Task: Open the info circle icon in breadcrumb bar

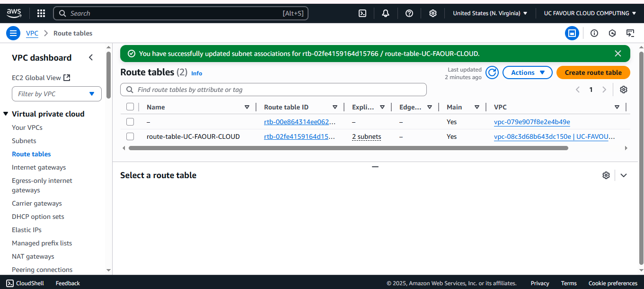Action: pos(594,33)
